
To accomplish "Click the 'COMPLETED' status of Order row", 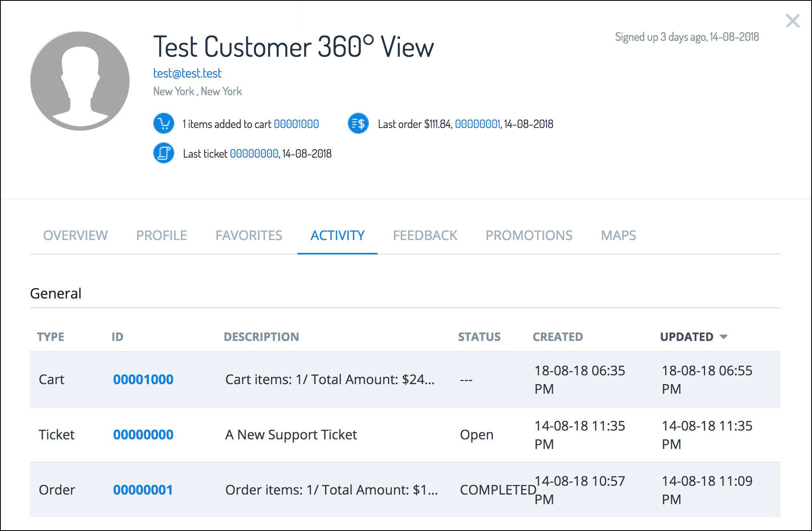I will [x=498, y=490].
